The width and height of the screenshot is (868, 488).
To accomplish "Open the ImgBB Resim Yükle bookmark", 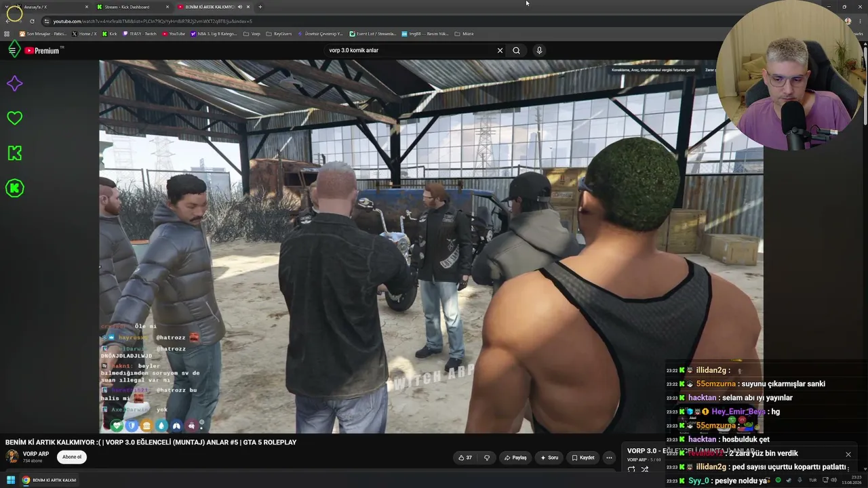I will [x=425, y=34].
